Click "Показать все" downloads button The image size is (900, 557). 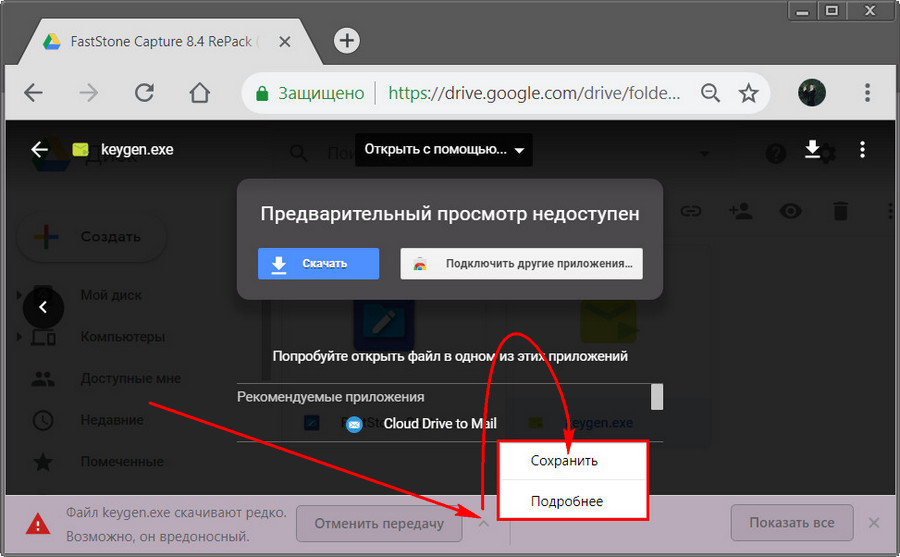792,523
